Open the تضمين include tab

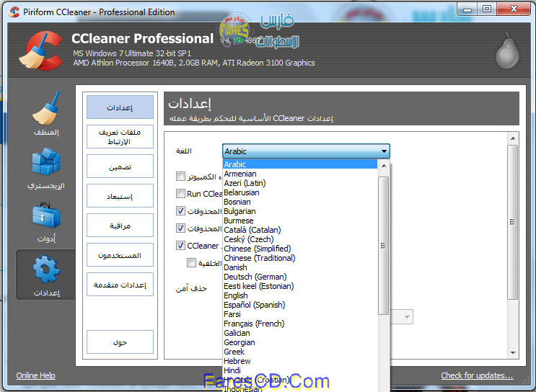(120, 166)
